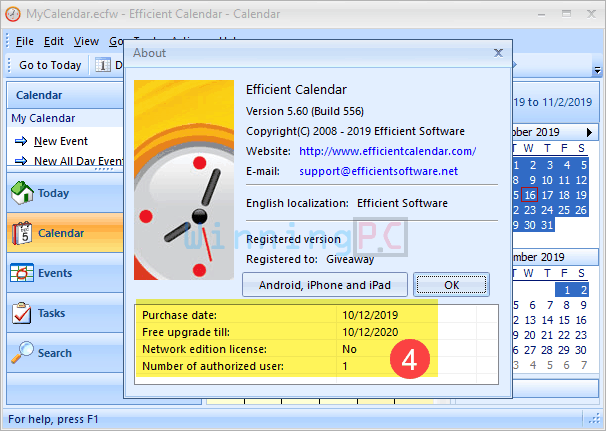The height and width of the screenshot is (431, 606).
Task: Click purchase date value 10/12/2019
Action: (x=370, y=315)
